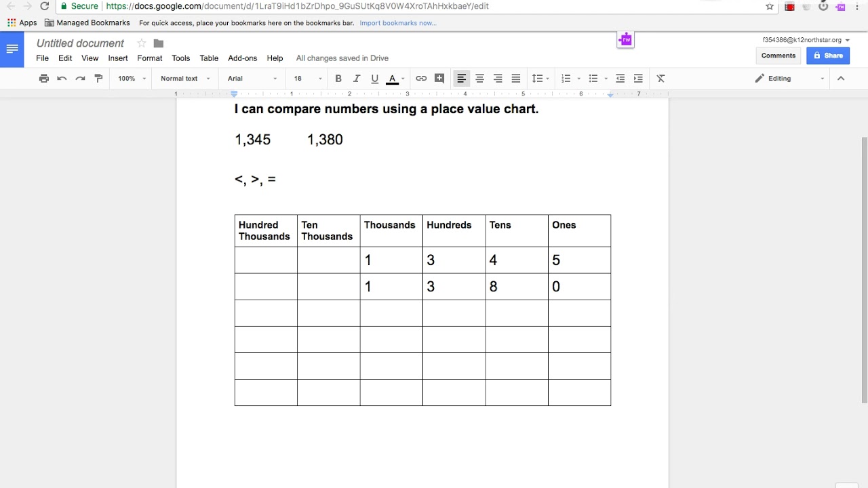Pick a text color with the A icon
The width and height of the screenshot is (868, 488).
click(x=392, y=79)
